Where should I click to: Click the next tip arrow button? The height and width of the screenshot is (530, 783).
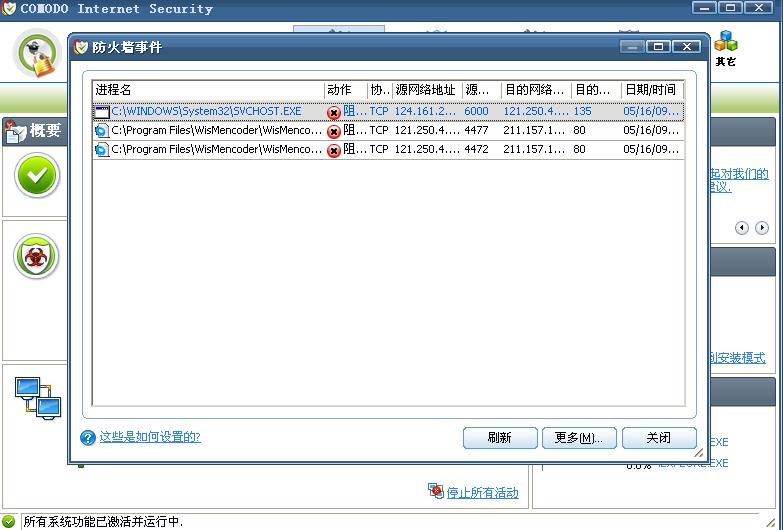coord(762,228)
